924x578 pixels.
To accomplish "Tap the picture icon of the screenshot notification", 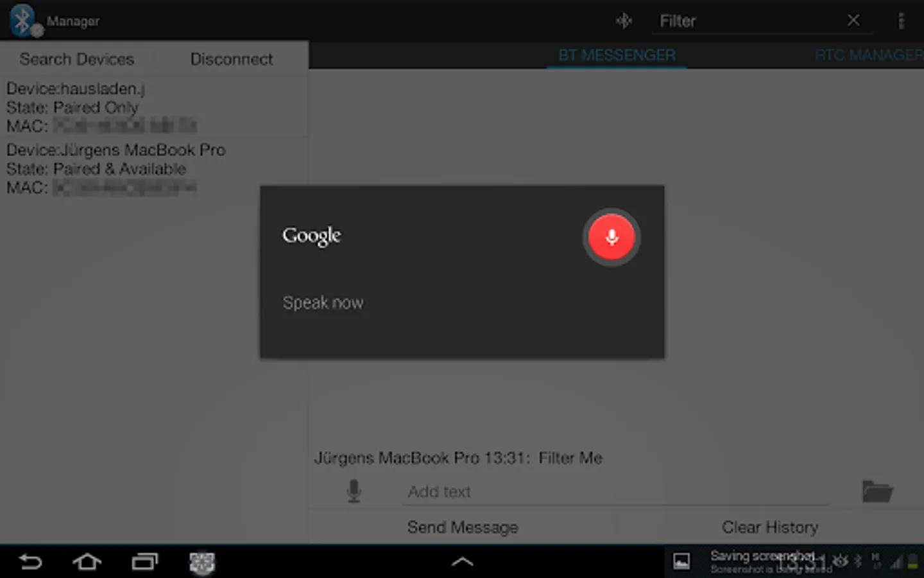I will tap(681, 561).
